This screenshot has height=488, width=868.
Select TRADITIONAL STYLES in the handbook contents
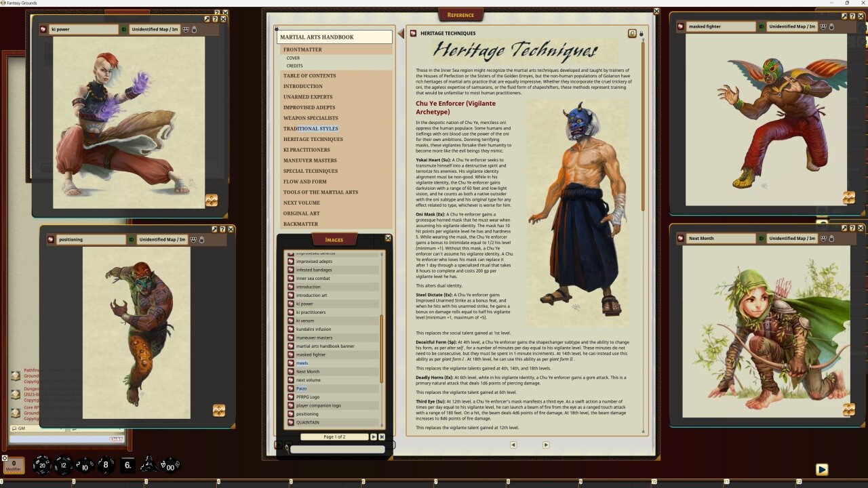coord(311,128)
